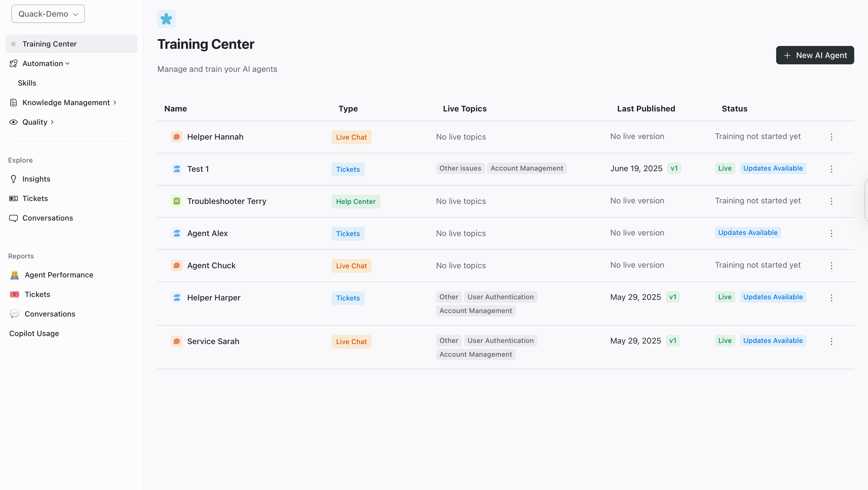
Task: Open Copilot Usage page
Action: (x=34, y=333)
